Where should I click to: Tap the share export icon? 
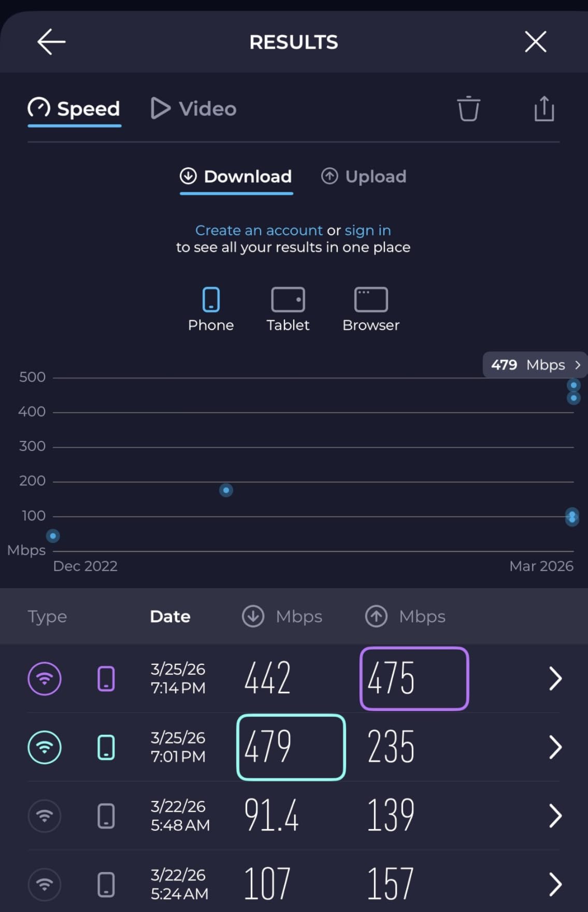coord(544,109)
